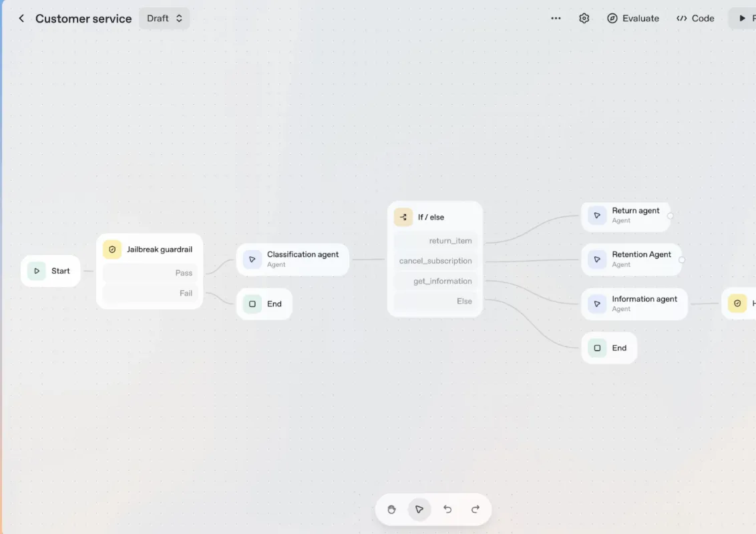Click the Classification agent node icon
This screenshot has height=534, width=756.
tap(252, 259)
